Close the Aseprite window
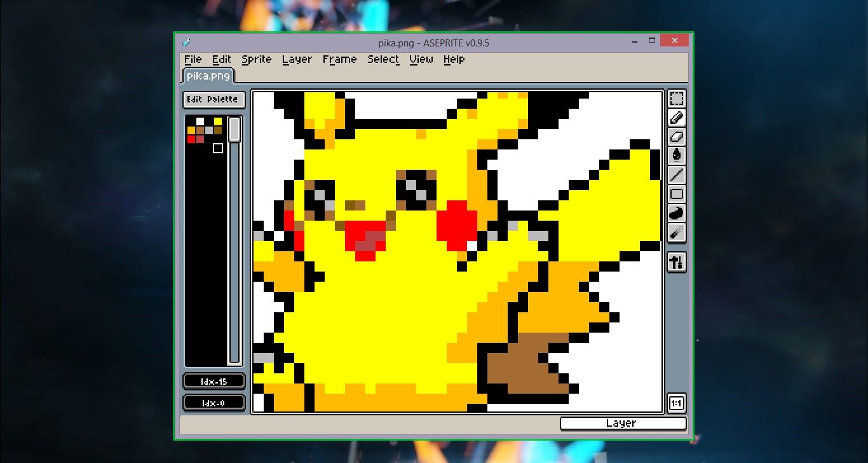Image resolution: width=868 pixels, height=463 pixels. tap(674, 41)
